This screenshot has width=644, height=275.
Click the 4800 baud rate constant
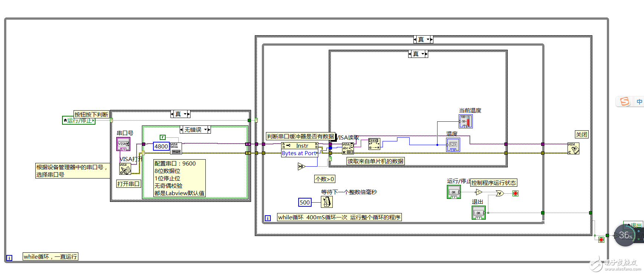[x=161, y=146]
